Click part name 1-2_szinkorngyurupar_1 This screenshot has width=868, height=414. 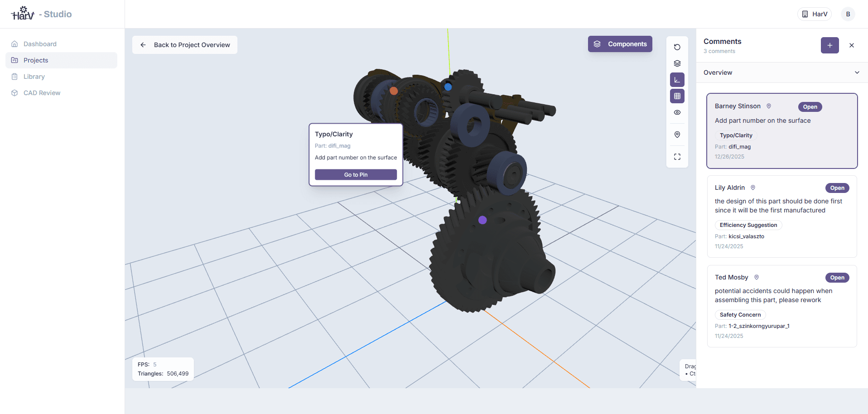(759, 326)
